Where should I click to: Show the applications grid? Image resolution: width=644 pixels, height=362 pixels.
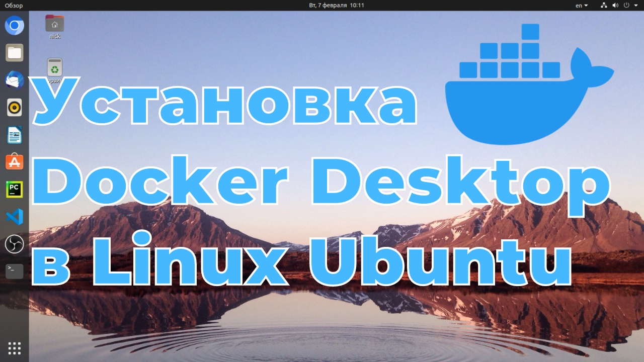tap(14, 347)
